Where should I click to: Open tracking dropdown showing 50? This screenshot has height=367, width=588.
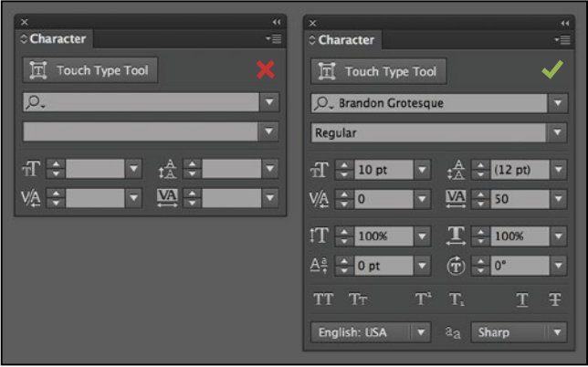(x=559, y=199)
